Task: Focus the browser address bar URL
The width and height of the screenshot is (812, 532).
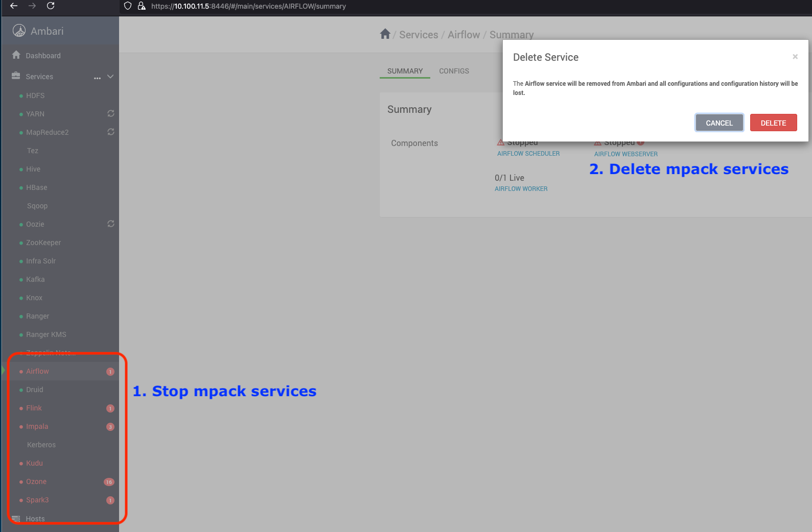Action: 248,6
